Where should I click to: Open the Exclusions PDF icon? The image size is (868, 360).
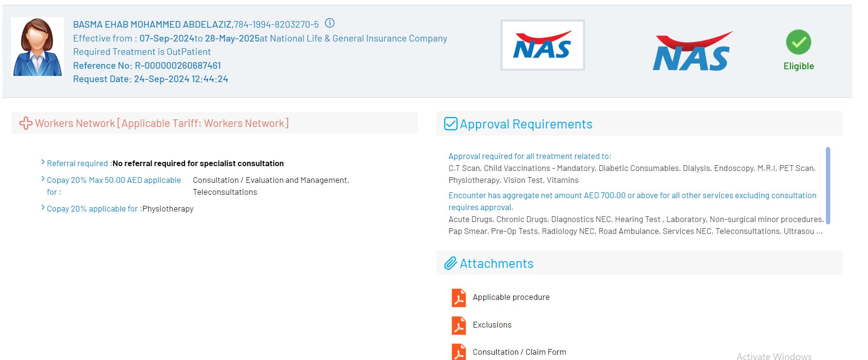pos(458,325)
